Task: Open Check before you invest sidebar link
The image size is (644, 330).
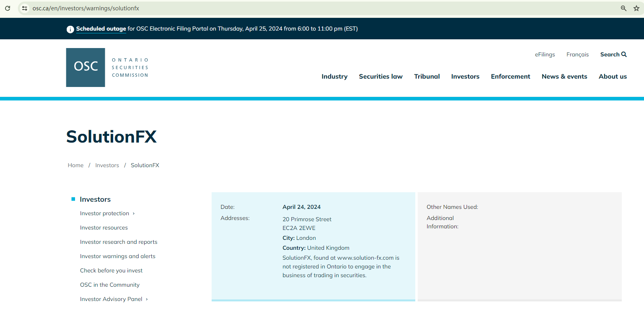Action: (111, 270)
